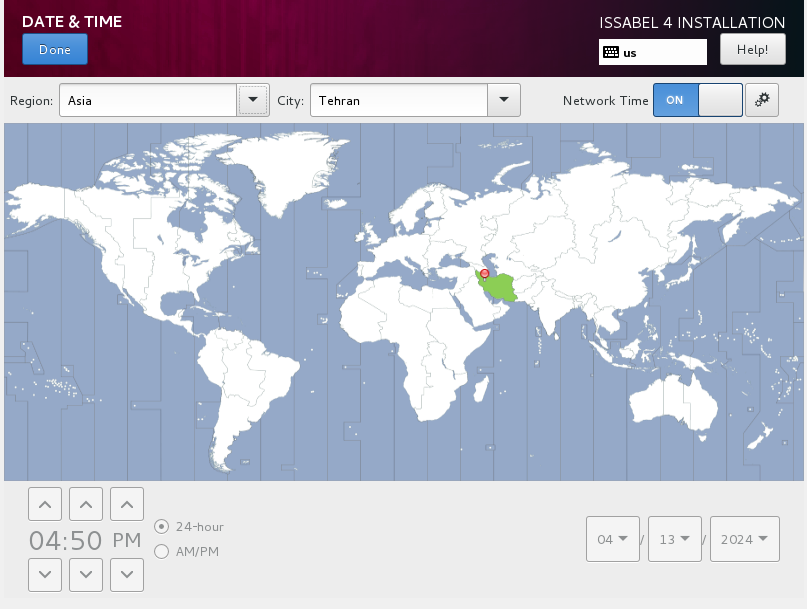Click the minutes ones down arrow
This screenshot has height=609, width=807.
point(126,574)
